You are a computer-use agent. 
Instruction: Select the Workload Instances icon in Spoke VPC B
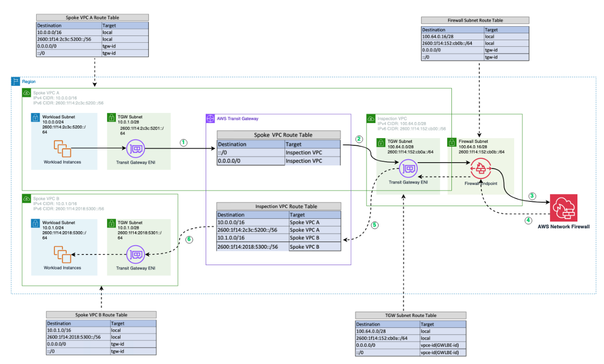click(63, 254)
